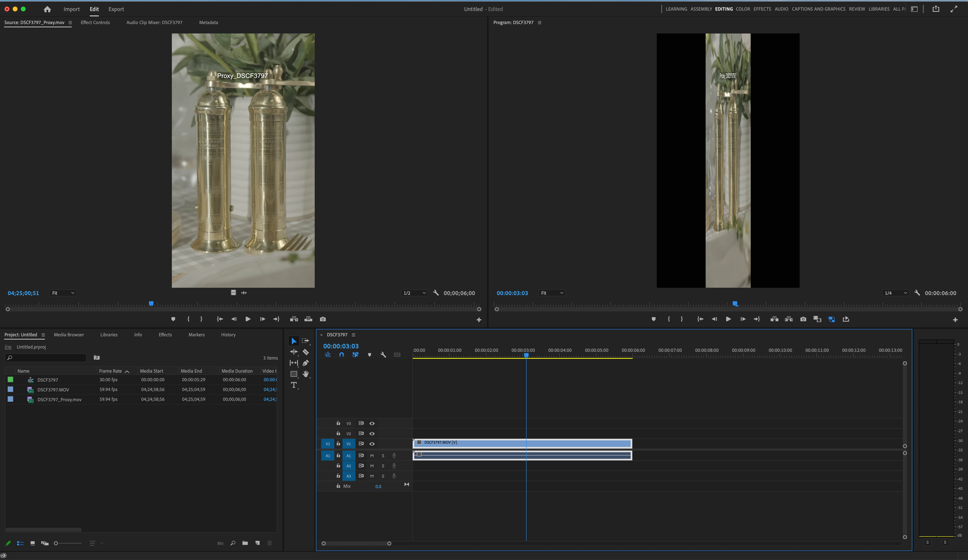Select the Razor tool

click(306, 352)
